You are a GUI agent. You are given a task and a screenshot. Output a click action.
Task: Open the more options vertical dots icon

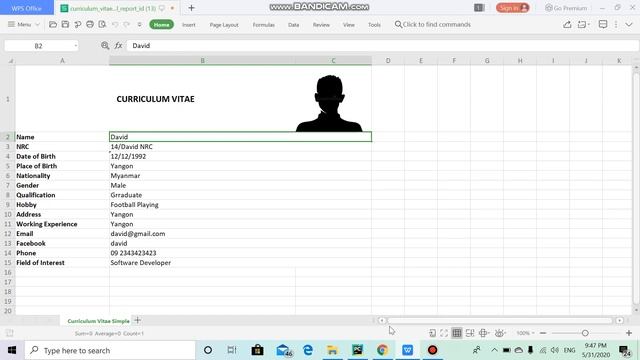[616, 24]
